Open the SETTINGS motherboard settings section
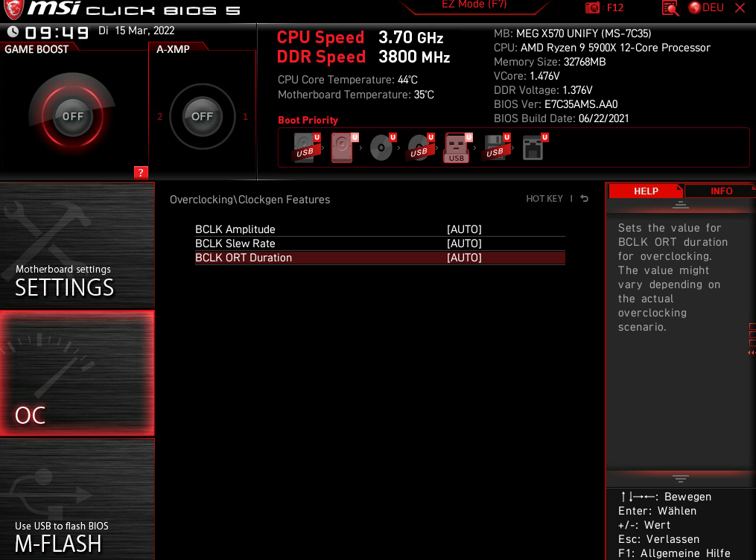756x560 pixels. (x=77, y=246)
